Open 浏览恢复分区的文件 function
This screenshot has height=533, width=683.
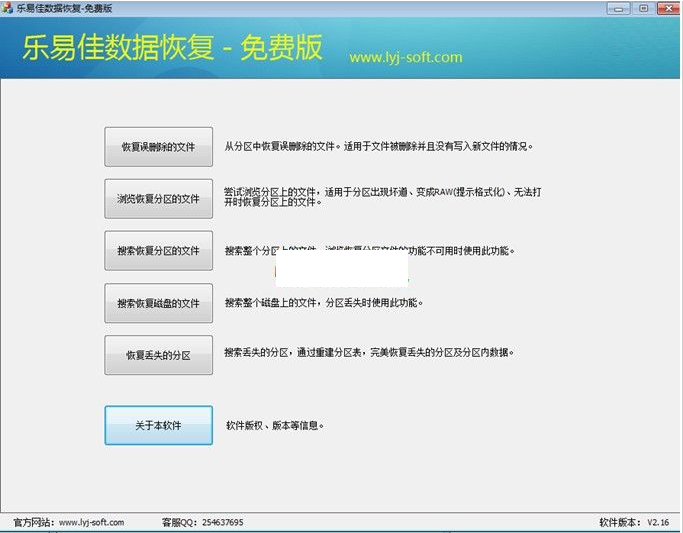pos(158,198)
